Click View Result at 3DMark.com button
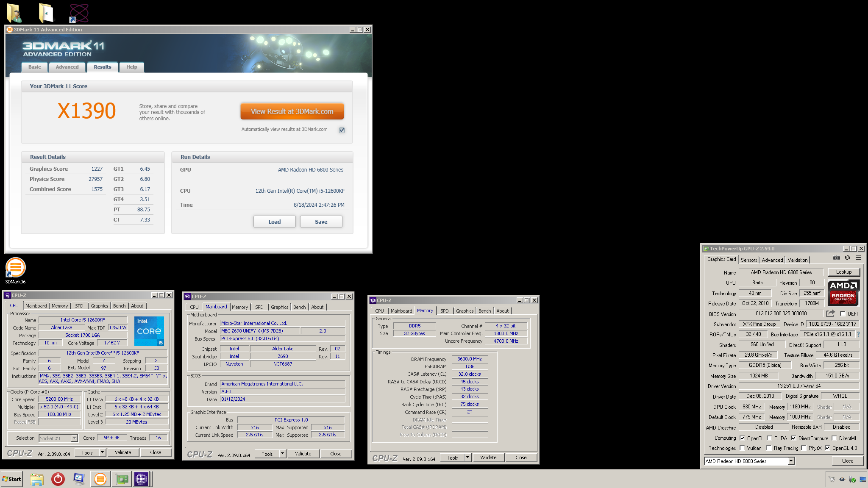This screenshot has height=488, width=868. 292,111
